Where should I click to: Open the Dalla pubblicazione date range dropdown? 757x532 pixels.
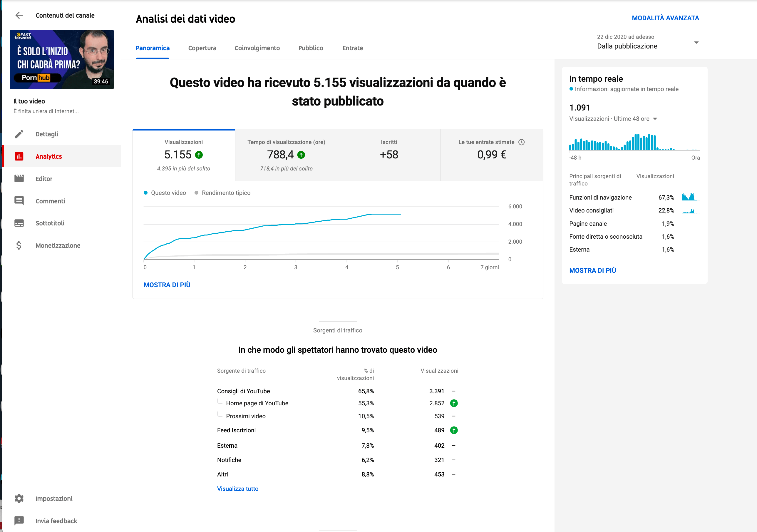click(648, 42)
